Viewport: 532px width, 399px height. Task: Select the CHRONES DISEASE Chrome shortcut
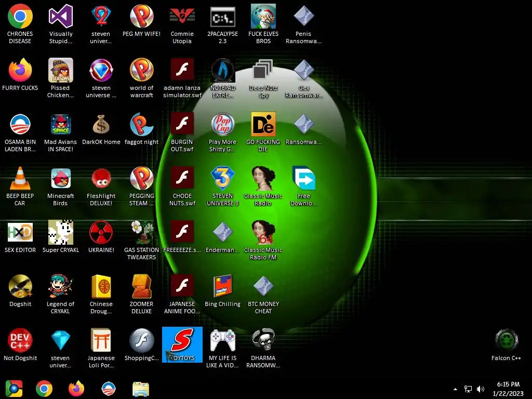[x=20, y=16]
